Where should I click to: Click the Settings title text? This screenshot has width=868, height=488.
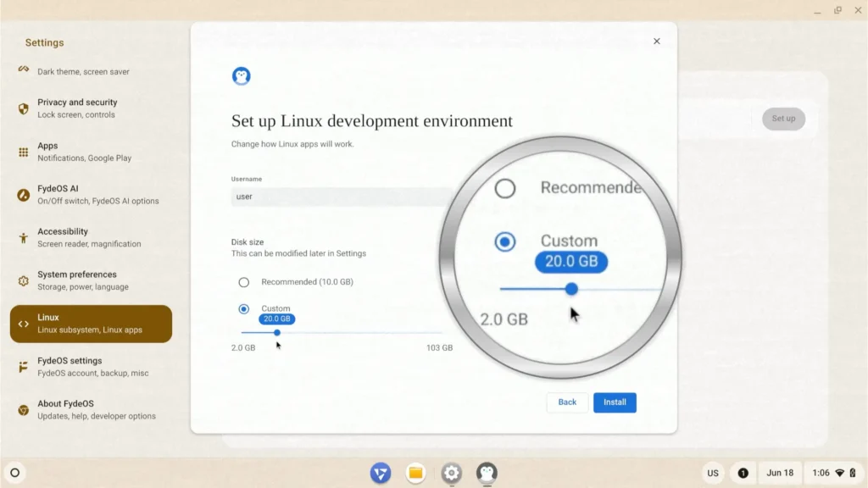(44, 42)
